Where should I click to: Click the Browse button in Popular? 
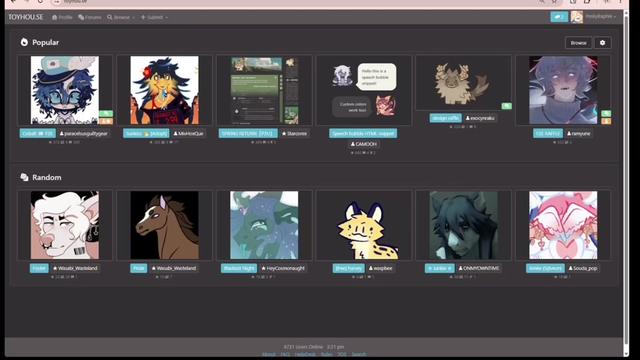coord(578,43)
